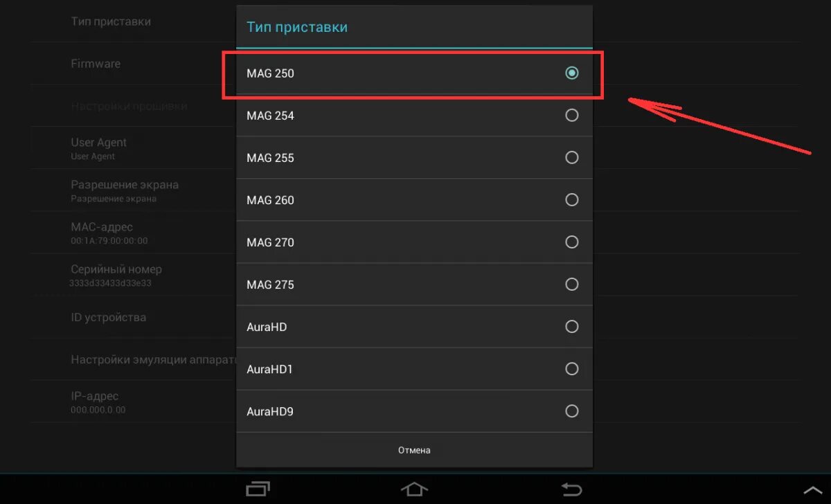Click the serial value 3333d33433d3e33

[x=110, y=283]
